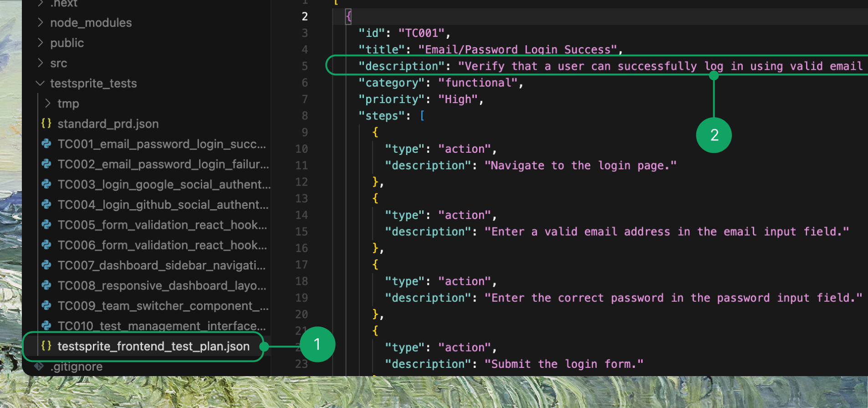Expand the public folder chevron
Screen dimensions: 868x408
41,42
